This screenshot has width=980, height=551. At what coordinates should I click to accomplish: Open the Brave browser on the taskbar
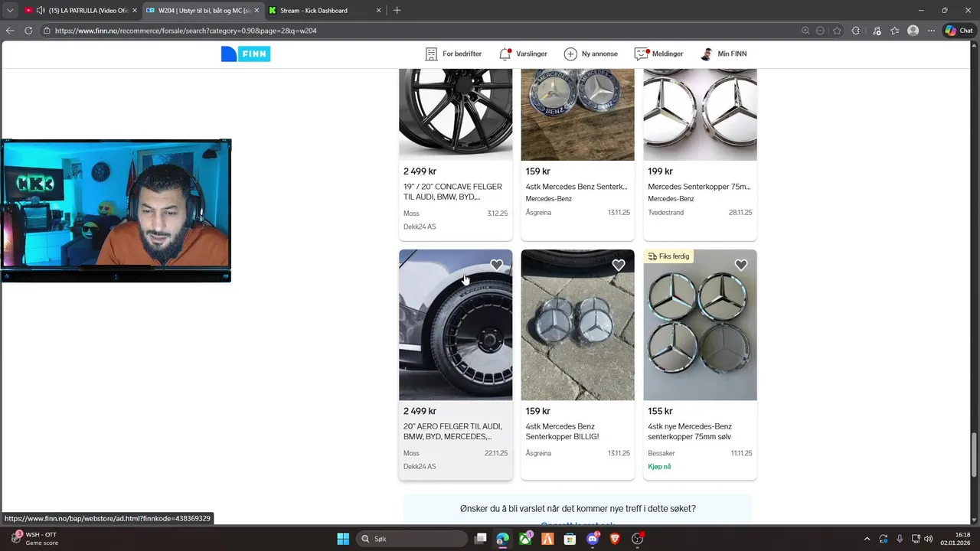pos(615,539)
